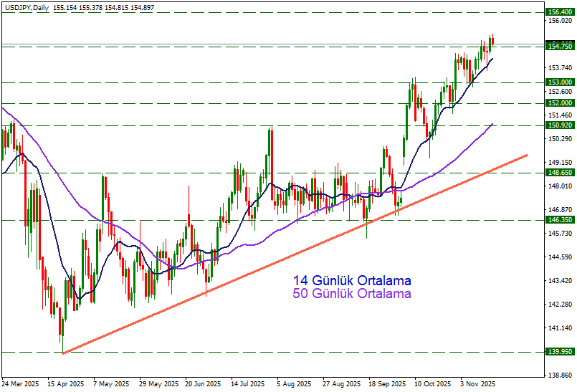Click the 154.750 current price label

click(x=559, y=46)
